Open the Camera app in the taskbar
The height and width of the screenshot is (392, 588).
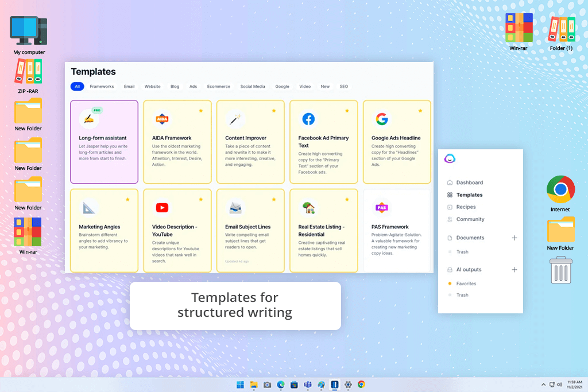267,385
